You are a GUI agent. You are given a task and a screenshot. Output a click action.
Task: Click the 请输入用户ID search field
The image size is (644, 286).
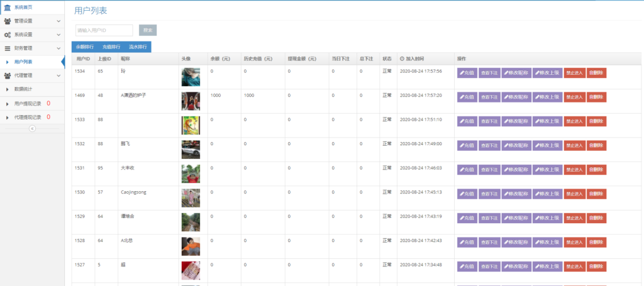pos(104,30)
